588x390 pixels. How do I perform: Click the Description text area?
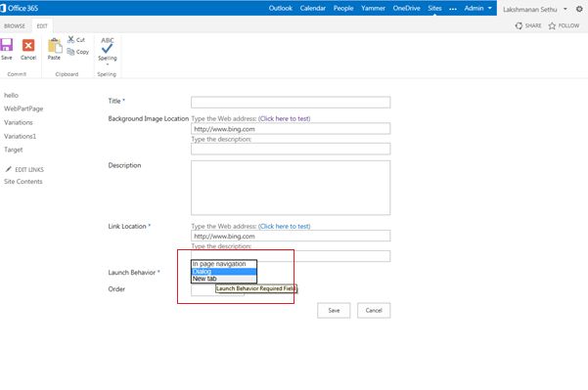(x=291, y=188)
